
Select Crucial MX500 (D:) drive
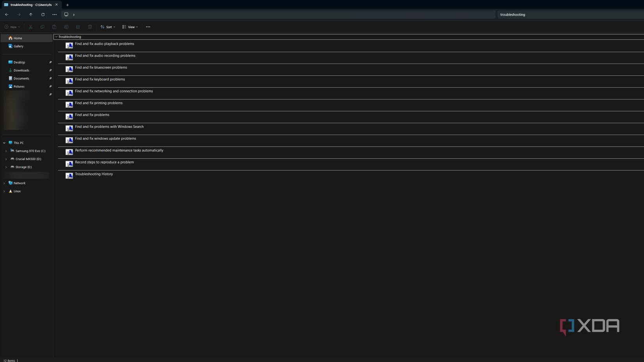click(28, 159)
